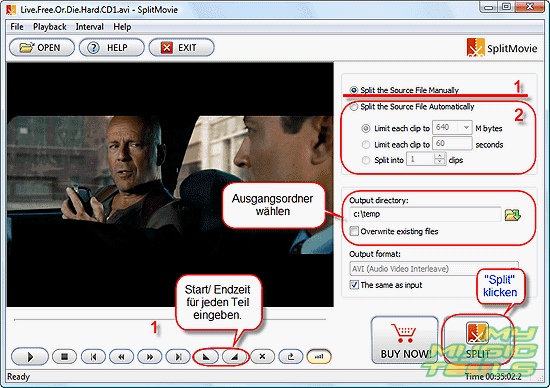Enable Overwrite existing files checkbox
This screenshot has width=550, height=388.
(354, 231)
